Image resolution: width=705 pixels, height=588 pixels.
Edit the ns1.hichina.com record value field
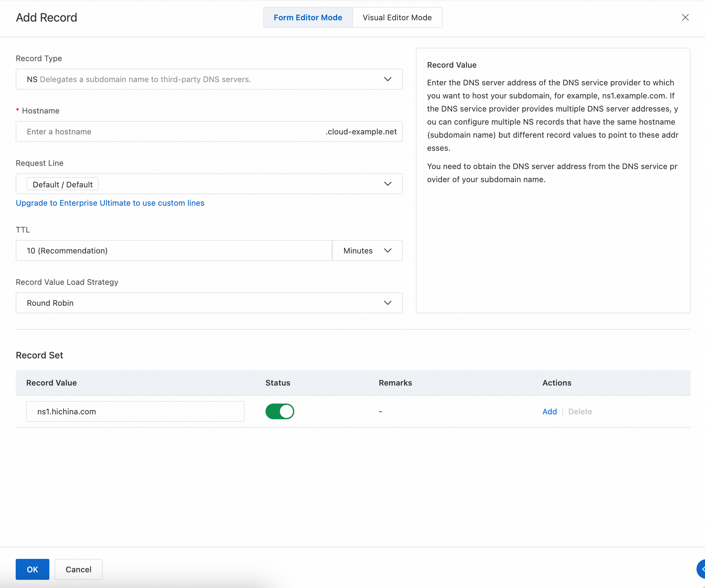tap(135, 411)
